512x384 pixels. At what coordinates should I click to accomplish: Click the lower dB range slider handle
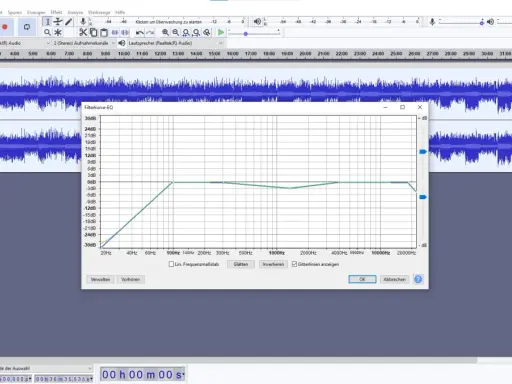tap(423, 197)
